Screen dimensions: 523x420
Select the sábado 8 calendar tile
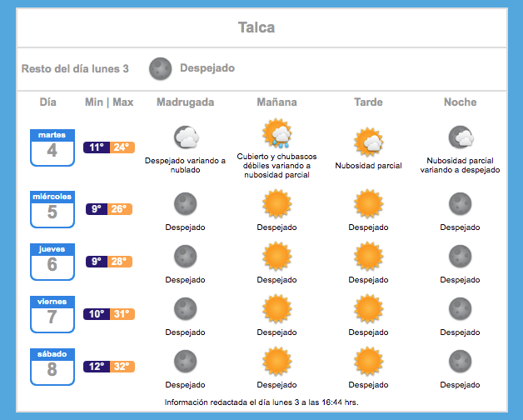coord(52,367)
